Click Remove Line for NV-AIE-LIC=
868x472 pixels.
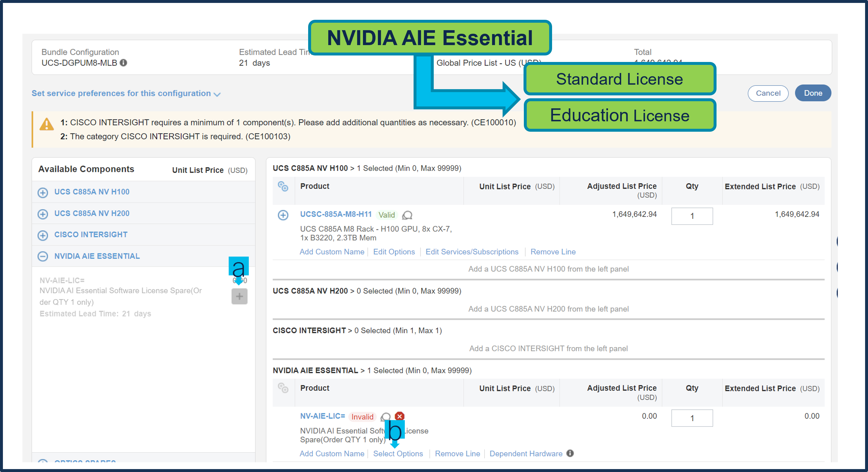click(x=457, y=454)
